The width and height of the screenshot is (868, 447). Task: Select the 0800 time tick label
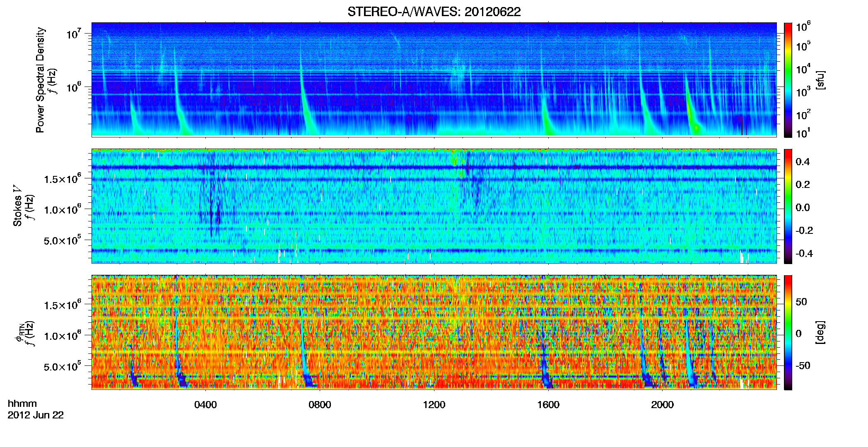point(320,405)
